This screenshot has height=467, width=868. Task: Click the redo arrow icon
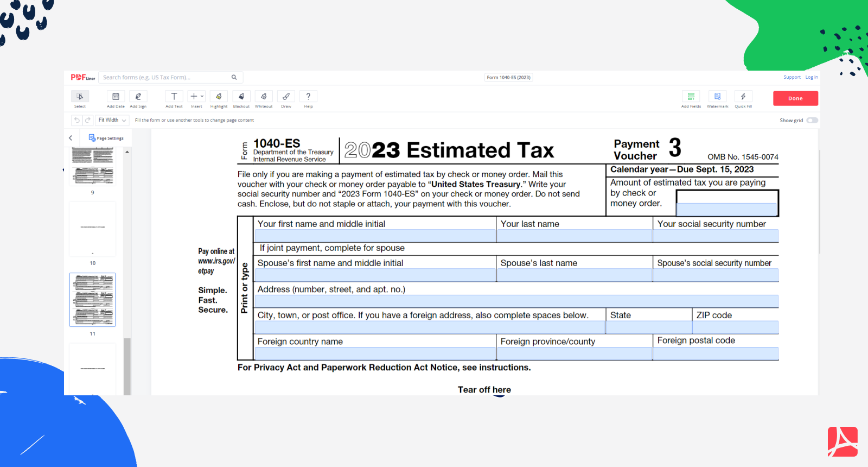87,120
